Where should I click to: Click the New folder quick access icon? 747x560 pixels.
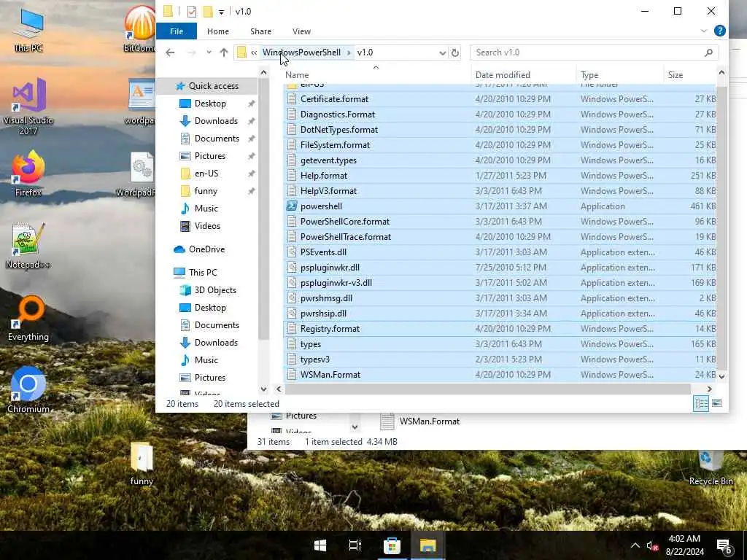(x=208, y=12)
